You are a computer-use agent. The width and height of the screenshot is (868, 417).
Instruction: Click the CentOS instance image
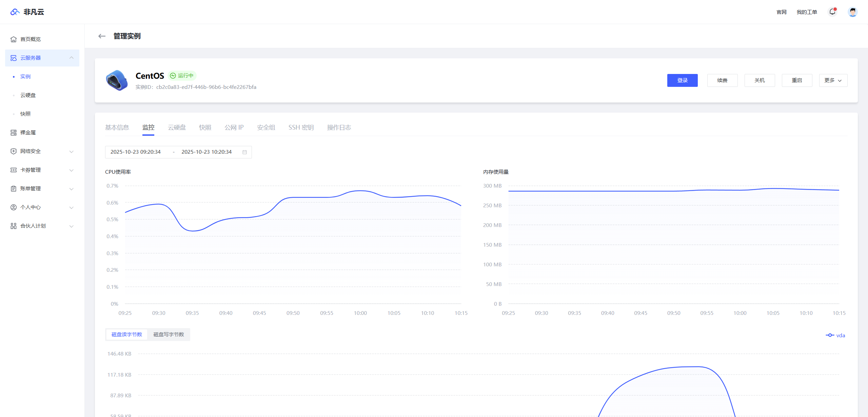(117, 80)
